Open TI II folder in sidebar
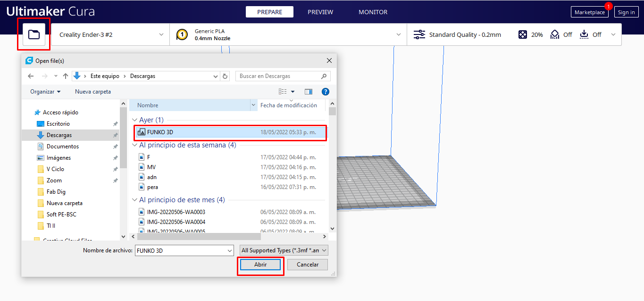Viewport: 644px width, 301px height. [x=51, y=226]
